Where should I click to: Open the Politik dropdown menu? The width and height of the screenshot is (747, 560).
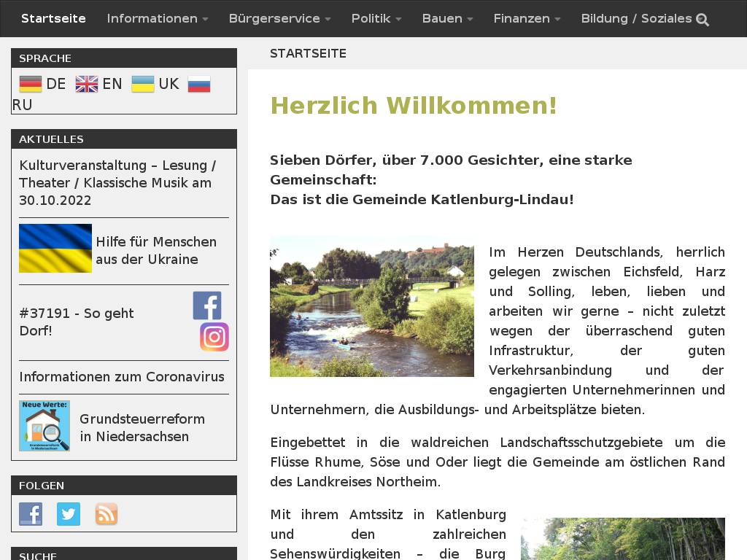coord(376,18)
